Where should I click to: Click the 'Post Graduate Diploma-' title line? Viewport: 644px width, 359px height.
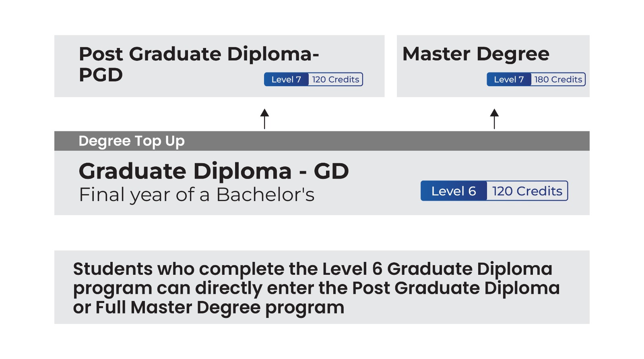point(199,54)
